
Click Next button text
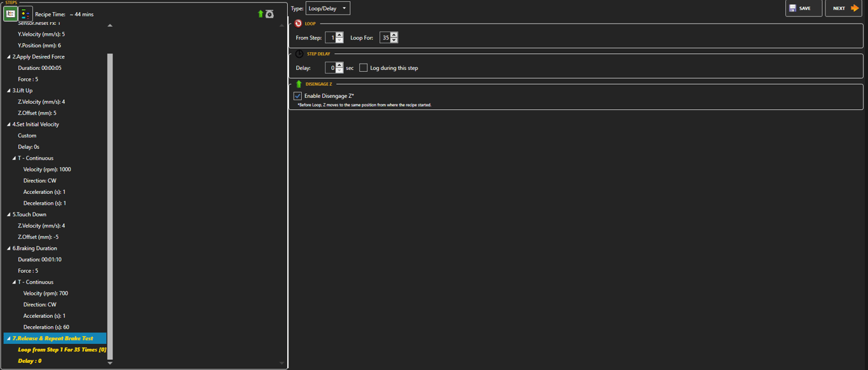click(x=839, y=8)
